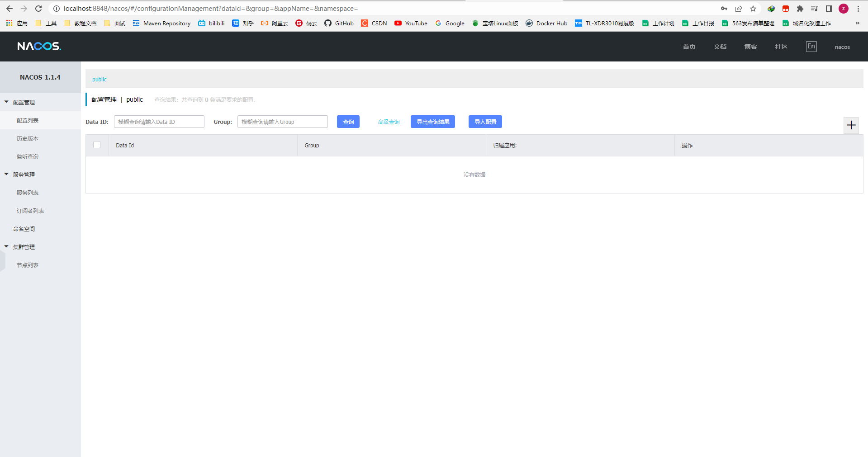Select 配置列表 in the sidebar
Screen dimensions: 868x457
[x=28, y=120]
